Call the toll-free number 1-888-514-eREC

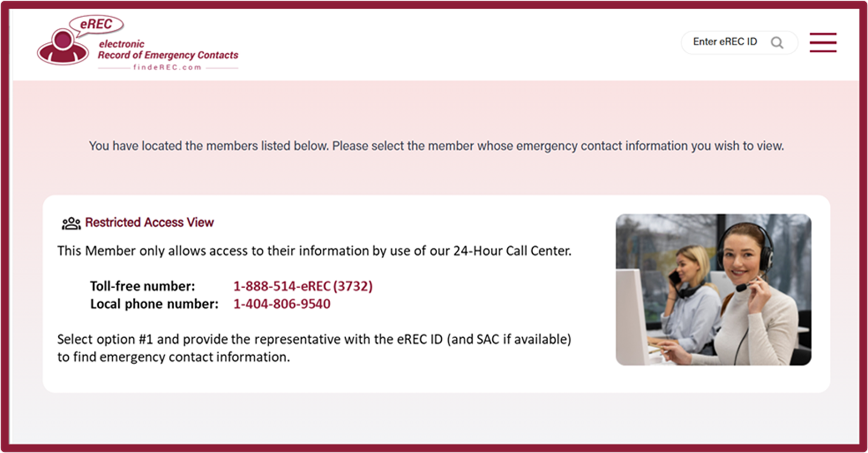(x=303, y=286)
